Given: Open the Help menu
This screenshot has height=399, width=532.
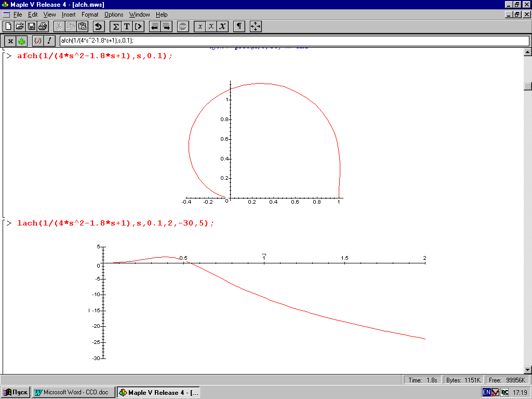Looking at the screenshot, I should (162, 15).
